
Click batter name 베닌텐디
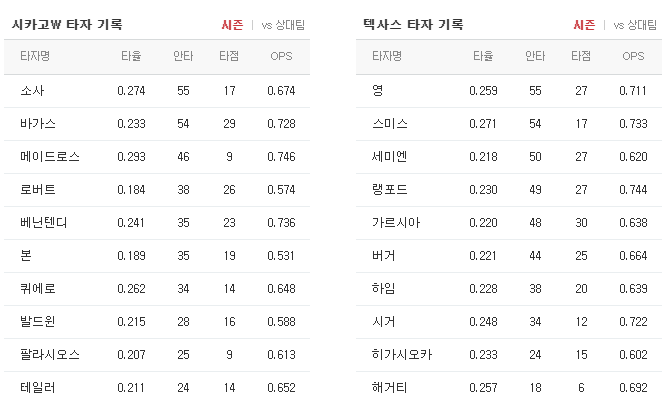pos(44,223)
